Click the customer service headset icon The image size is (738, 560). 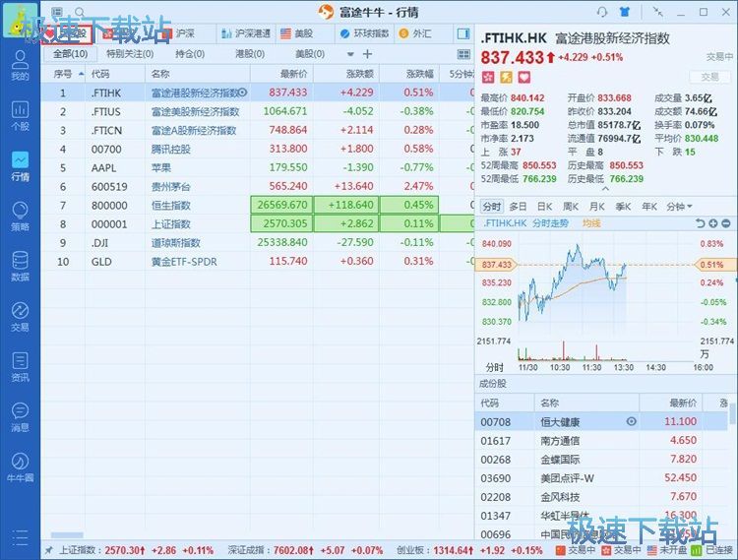click(602, 12)
